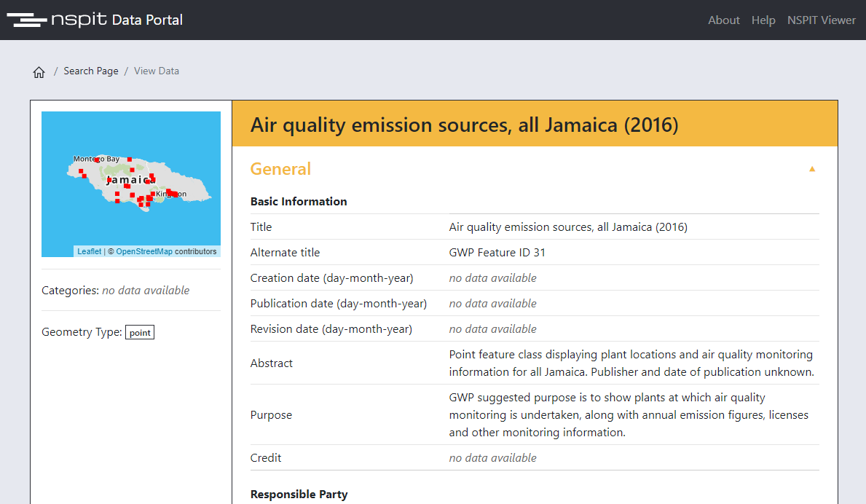Image resolution: width=866 pixels, height=504 pixels.
Task: Open the Help menu item
Action: coord(763,20)
